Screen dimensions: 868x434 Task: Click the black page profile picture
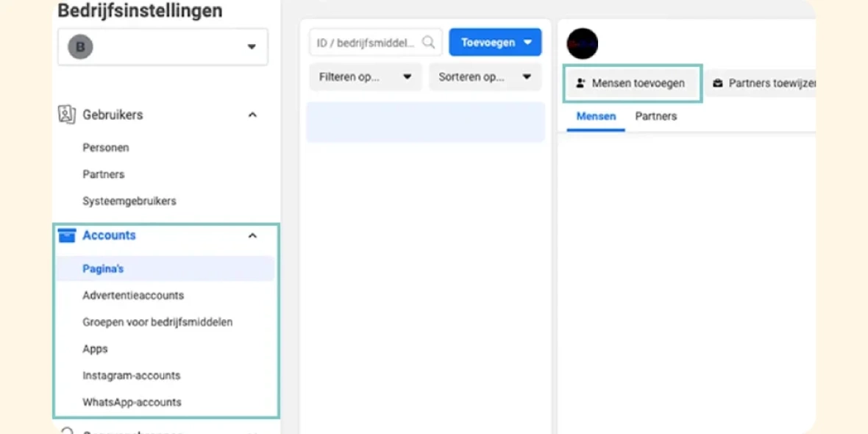(583, 43)
